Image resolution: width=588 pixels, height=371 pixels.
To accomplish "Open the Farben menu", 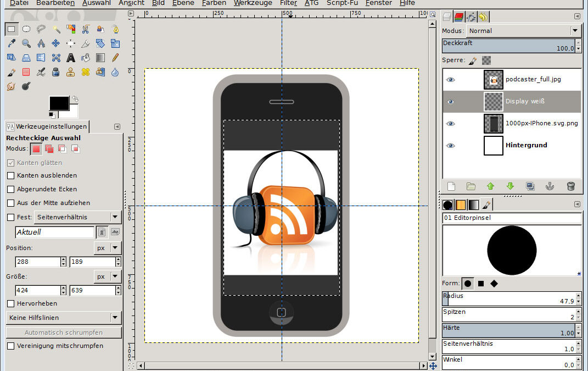I will 214,3.
